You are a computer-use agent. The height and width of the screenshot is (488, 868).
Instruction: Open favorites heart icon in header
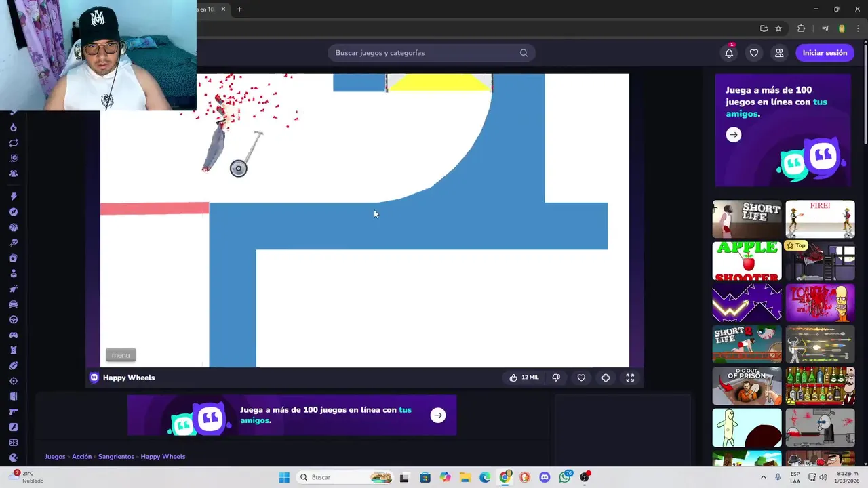[754, 53]
